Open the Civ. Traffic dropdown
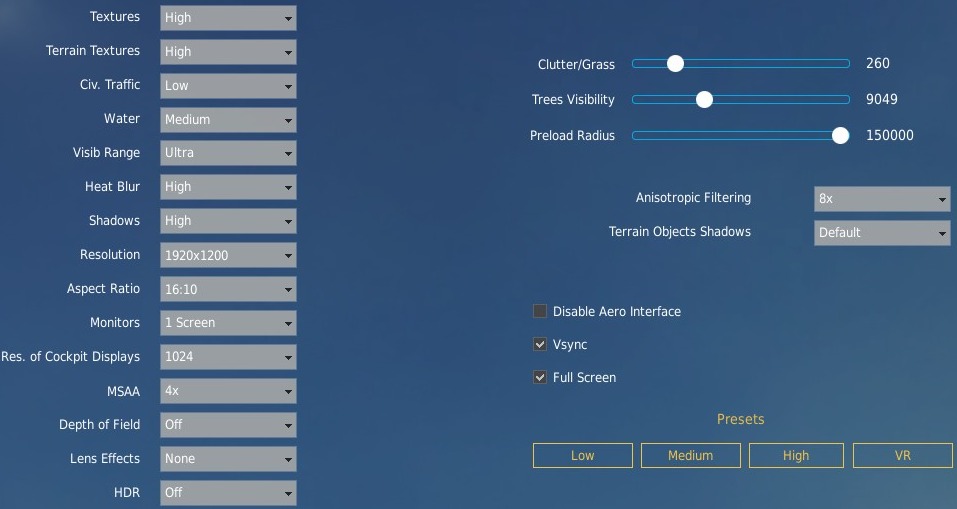The width and height of the screenshot is (957, 509). coord(228,86)
